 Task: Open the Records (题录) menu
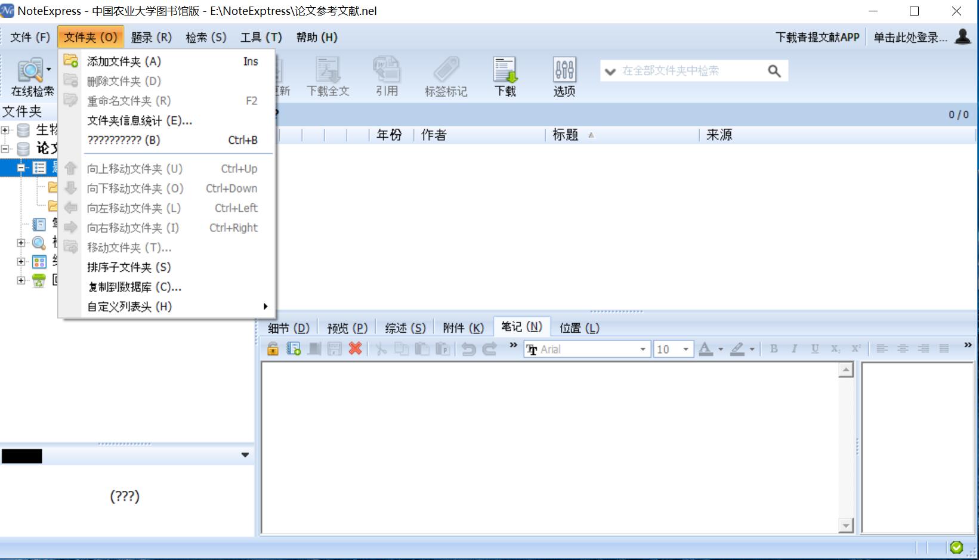(152, 37)
